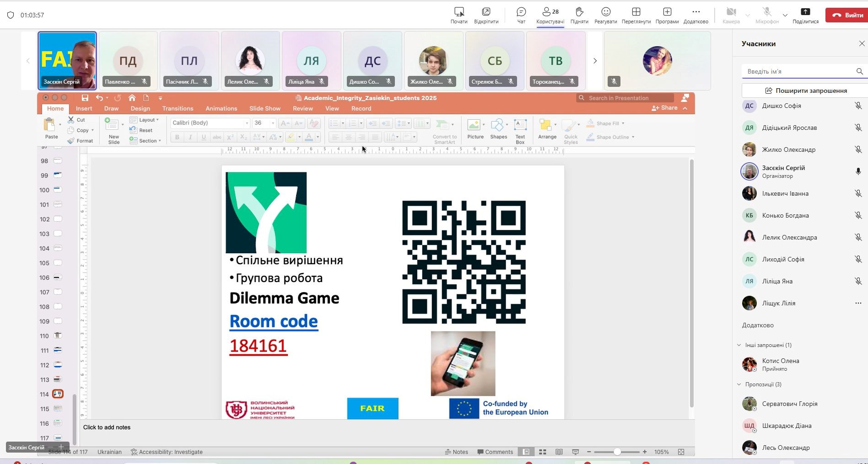The height and width of the screenshot is (464, 868).
Task: Toggle the camera on or off
Action: 731,15
